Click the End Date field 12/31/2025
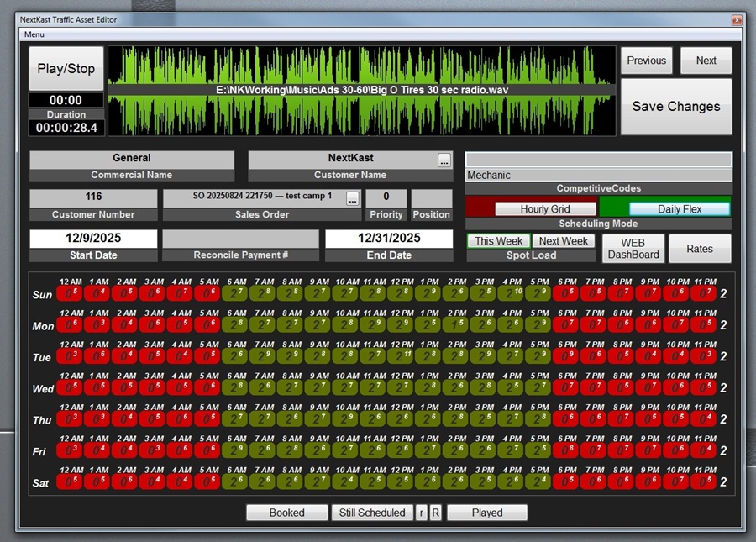 pyautogui.click(x=389, y=239)
